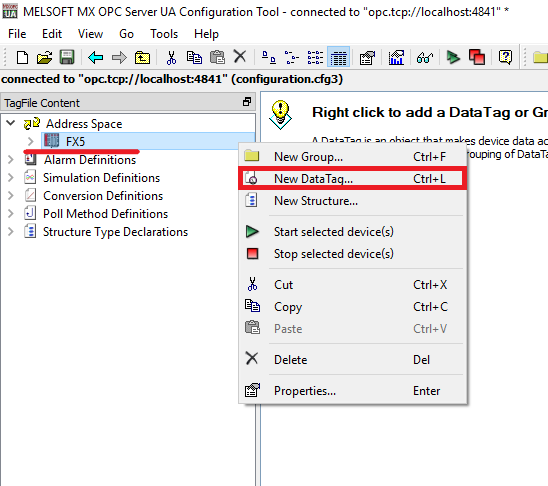Open the Tools menu

tap(164, 34)
